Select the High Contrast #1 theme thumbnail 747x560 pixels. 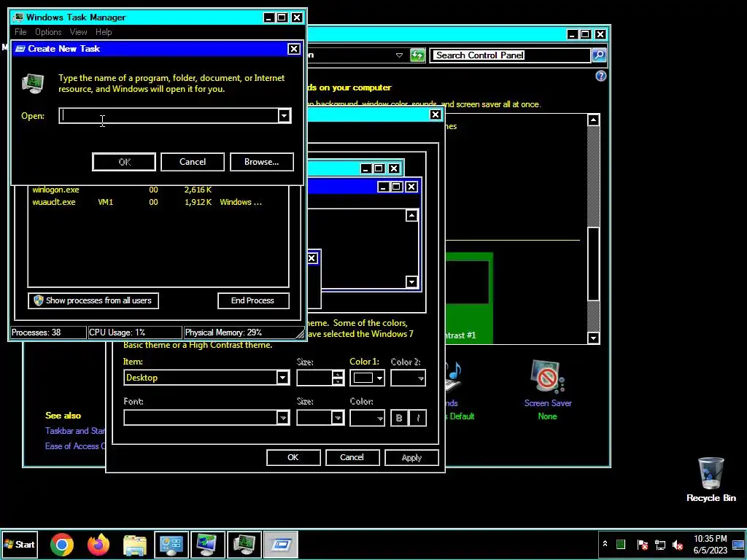(469, 297)
